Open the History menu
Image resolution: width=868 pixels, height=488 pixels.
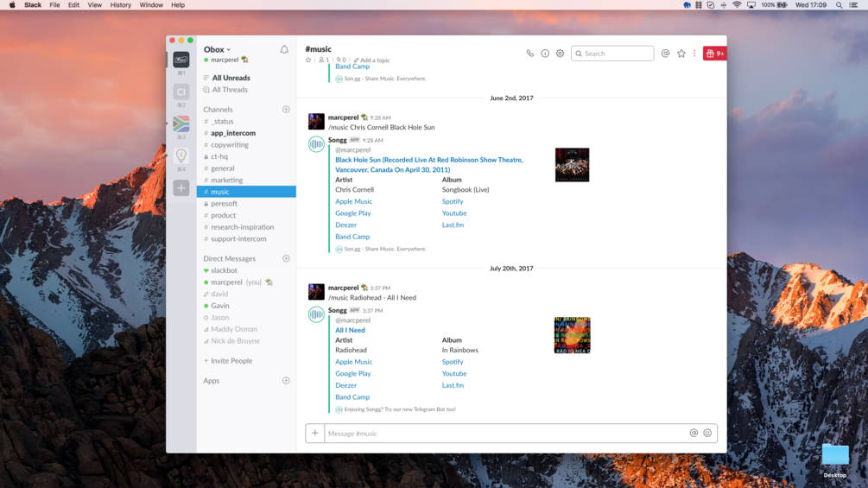[x=121, y=5]
